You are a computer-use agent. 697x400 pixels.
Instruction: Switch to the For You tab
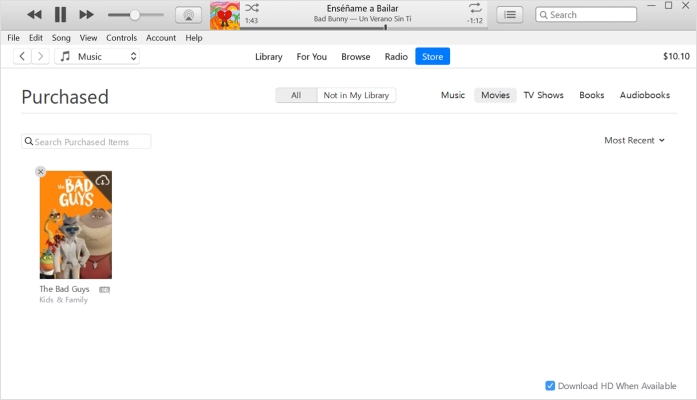pos(312,56)
